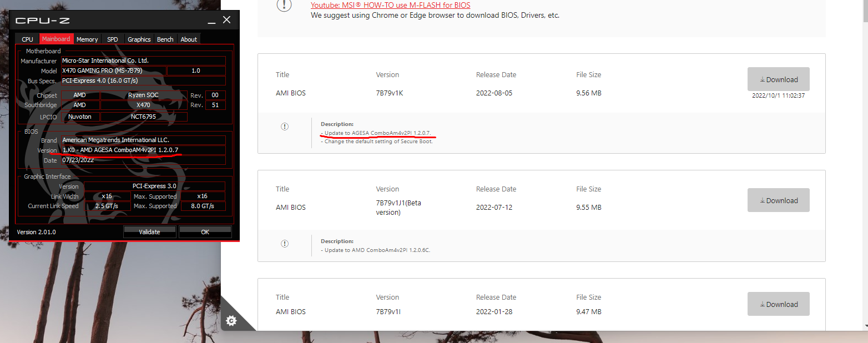
Task: Click the 2022-08-05 release date
Action: coord(494,93)
